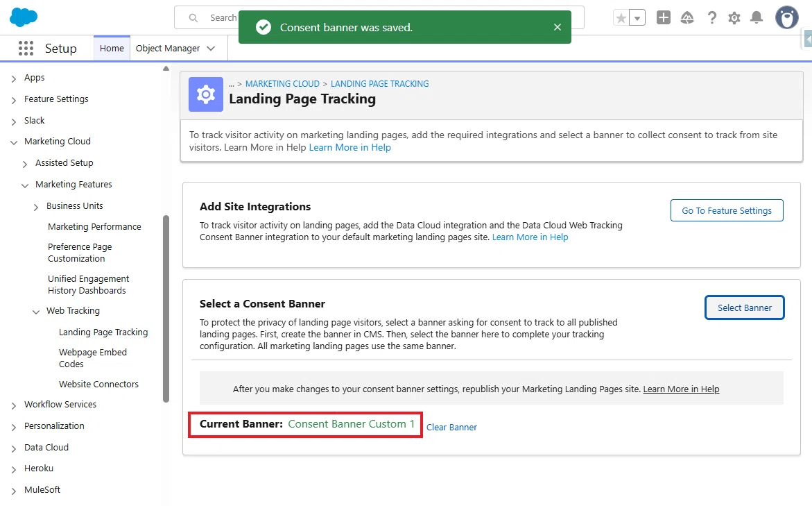Viewport: 812px width, 506px height.
Task: Click the Select Banner button
Action: tap(744, 307)
